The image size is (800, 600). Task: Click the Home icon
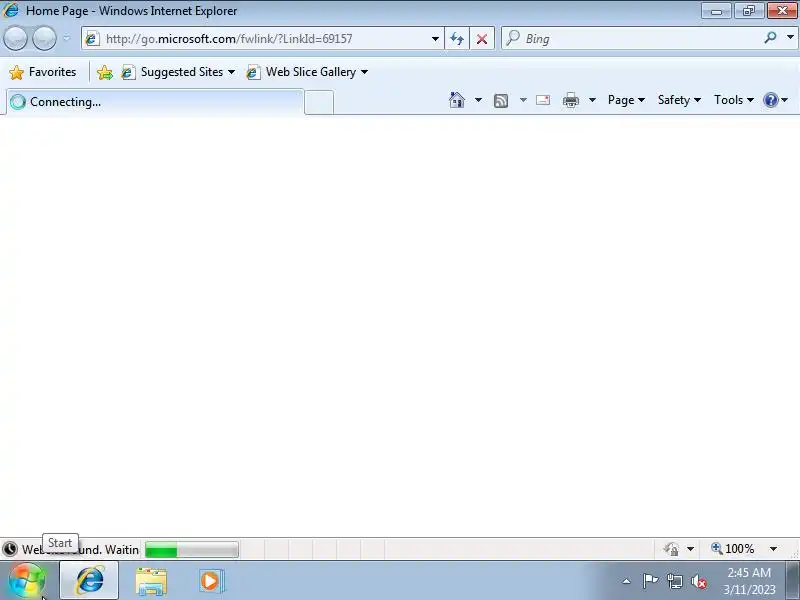(x=457, y=100)
